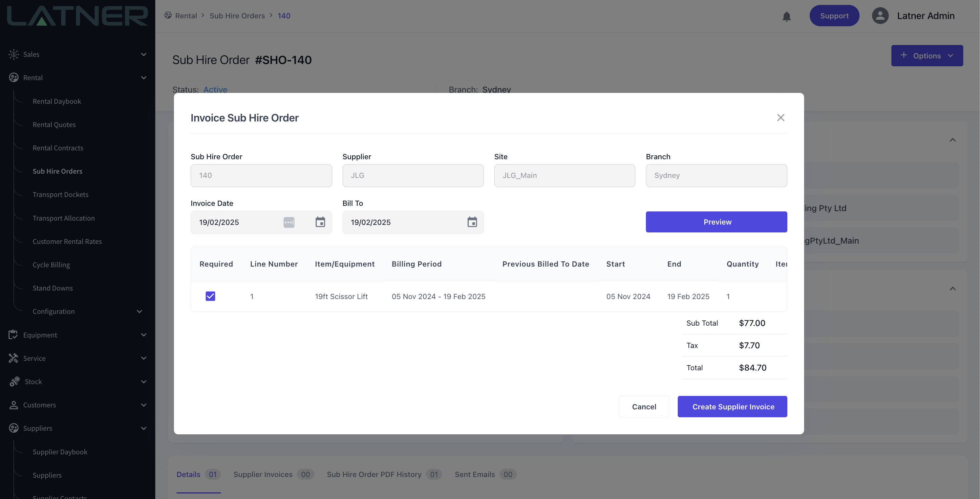Image resolution: width=980 pixels, height=499 pixels.
Task: Open the Bill To calendar picker
Action: [472, 222]
